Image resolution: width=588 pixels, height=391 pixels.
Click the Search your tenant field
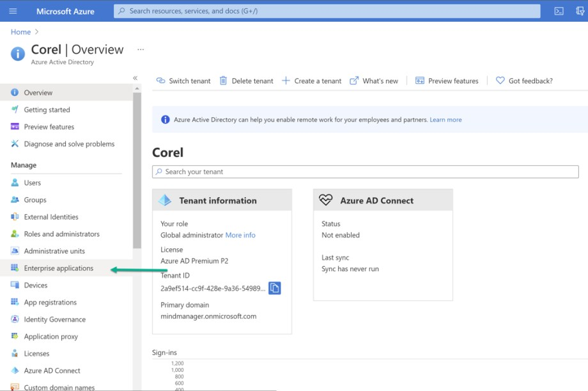[x=365, y=172]
